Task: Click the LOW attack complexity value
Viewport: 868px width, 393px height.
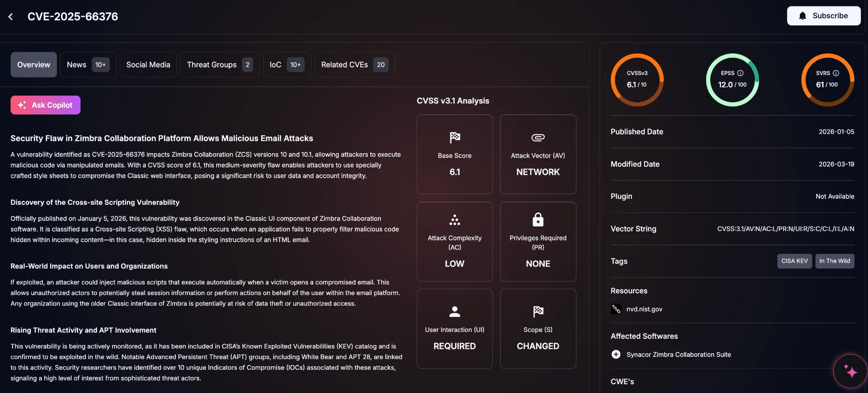Action: (x=455, y=264)
